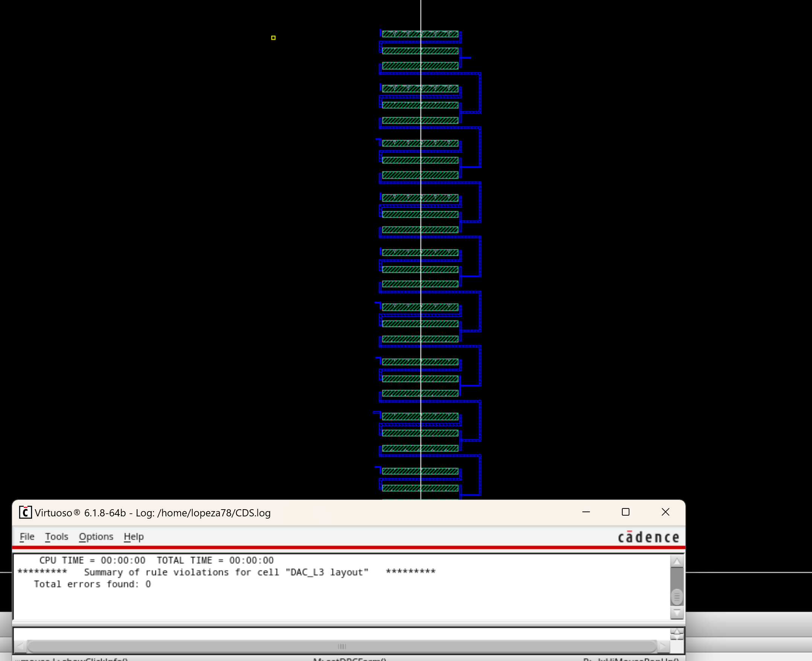Open the Help menu
Image resolution: width=812 pixels, height=661 pixels.
134,536
